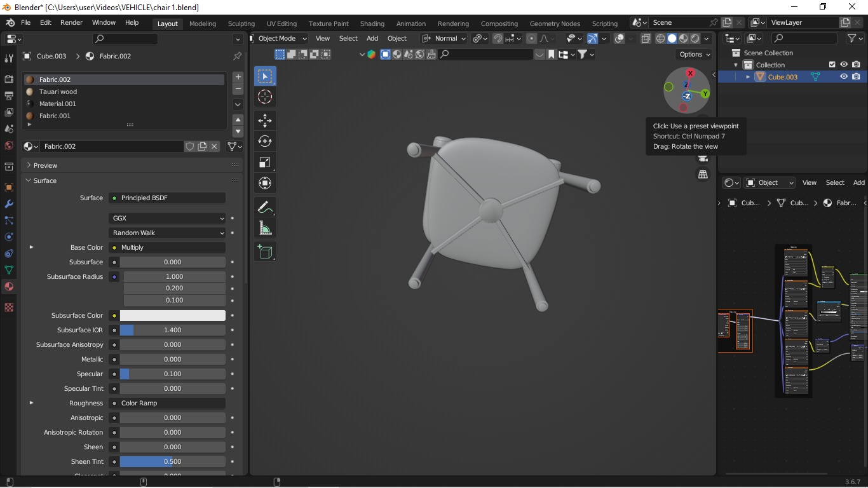Click the Color Ramp roughness link button
868x488 pixels.
(167, 403)
